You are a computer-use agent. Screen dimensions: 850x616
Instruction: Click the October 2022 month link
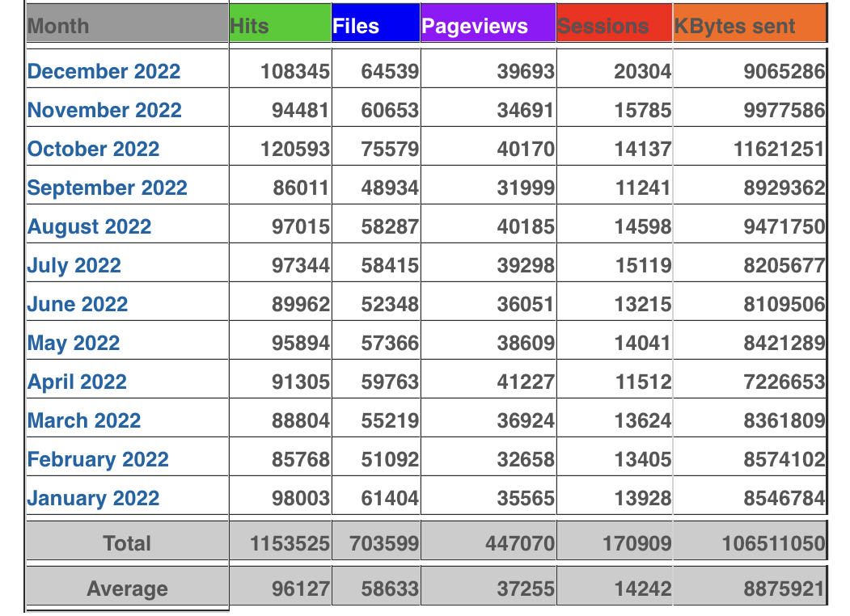pos(93,149)
